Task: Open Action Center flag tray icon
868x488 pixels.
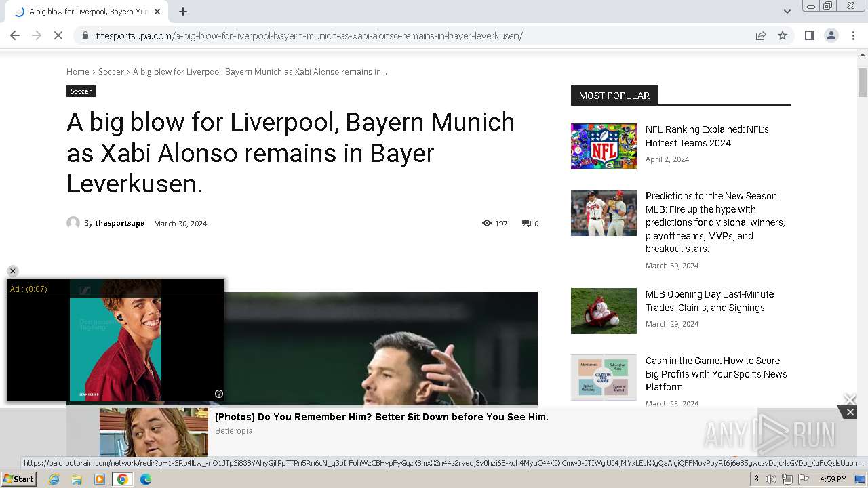Action: click(804, 479)
